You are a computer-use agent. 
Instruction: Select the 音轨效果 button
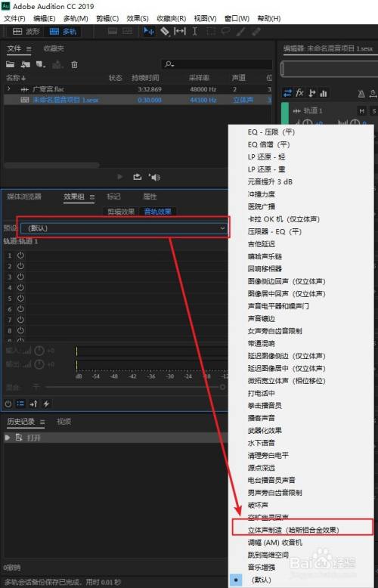click(157, 212)
